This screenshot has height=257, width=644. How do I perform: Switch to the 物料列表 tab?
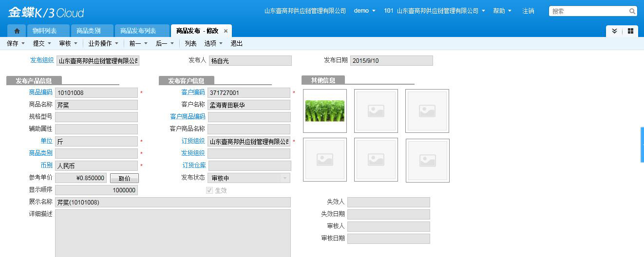click(x=44, y=31)
